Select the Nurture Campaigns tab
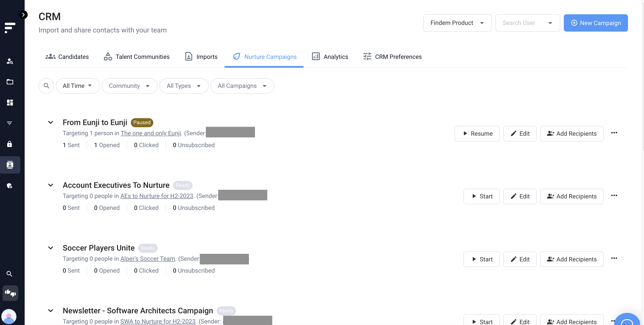 [264, 57]
